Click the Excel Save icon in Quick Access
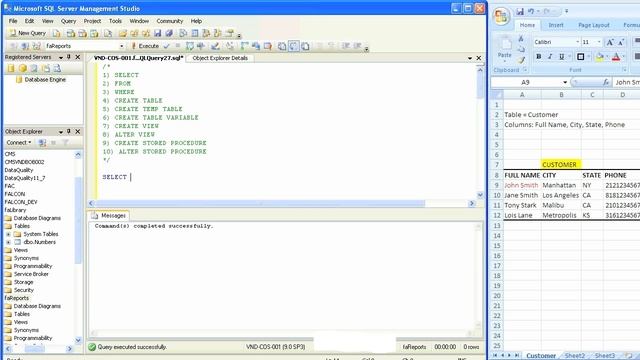 pos(520,11)
